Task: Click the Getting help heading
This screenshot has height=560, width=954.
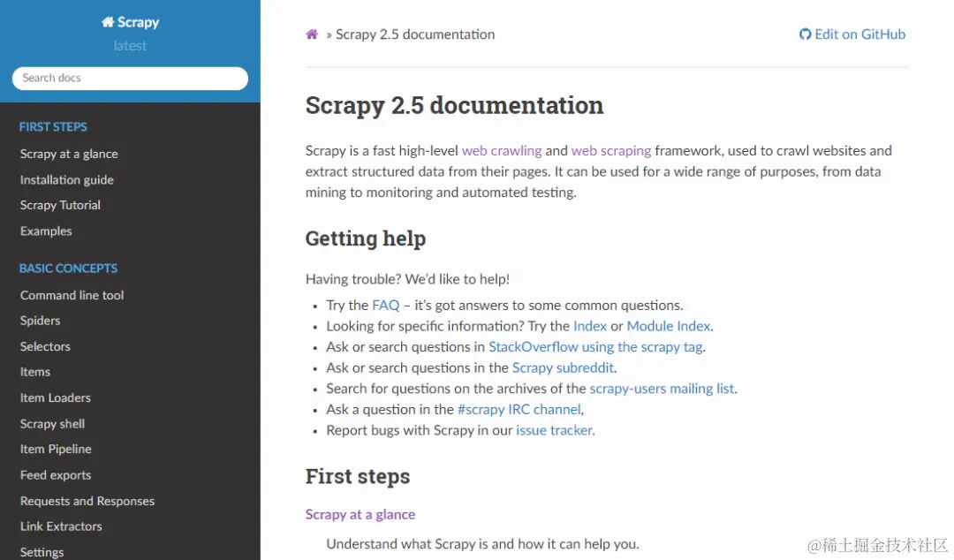Action: coord(366,238)
